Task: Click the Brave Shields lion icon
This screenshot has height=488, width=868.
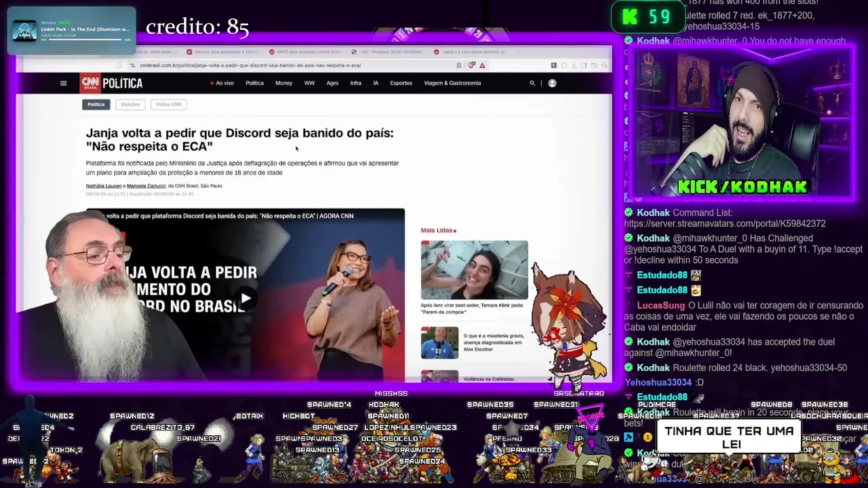Action: tap(472, 65)
